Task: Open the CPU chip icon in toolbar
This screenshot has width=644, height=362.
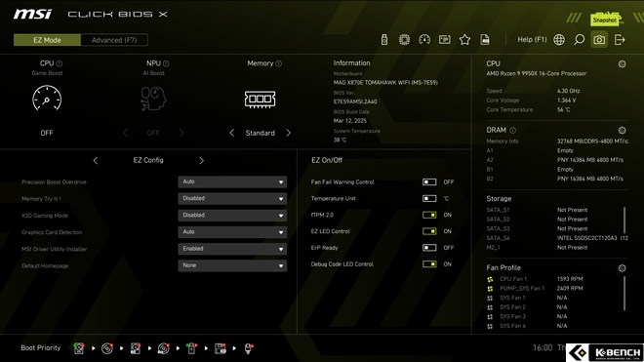Action: tap(404, 39)
